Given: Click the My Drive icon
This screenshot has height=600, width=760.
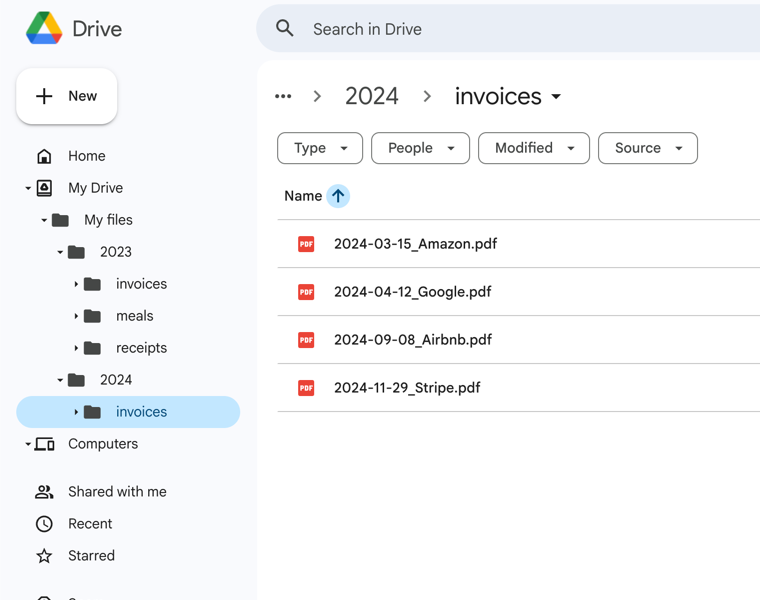Looking at the screenshot, I should (44, 188).
